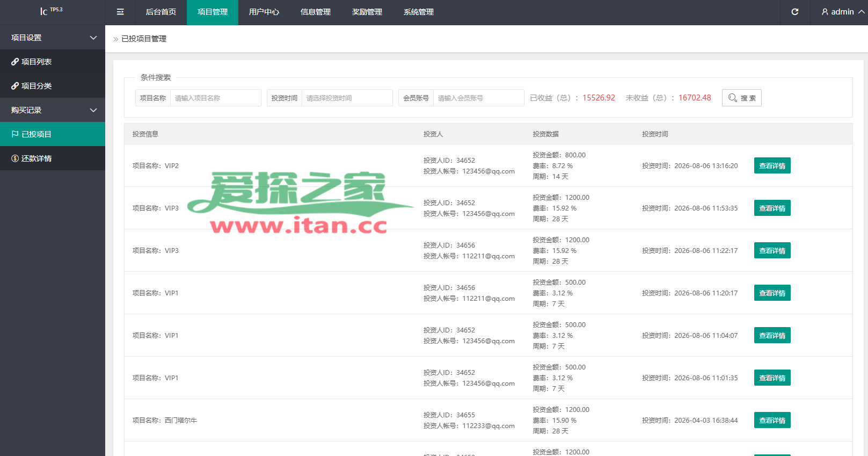Click investor account 112233@qq.com
This screenshot has height=456, width=868.
point(488,426)
